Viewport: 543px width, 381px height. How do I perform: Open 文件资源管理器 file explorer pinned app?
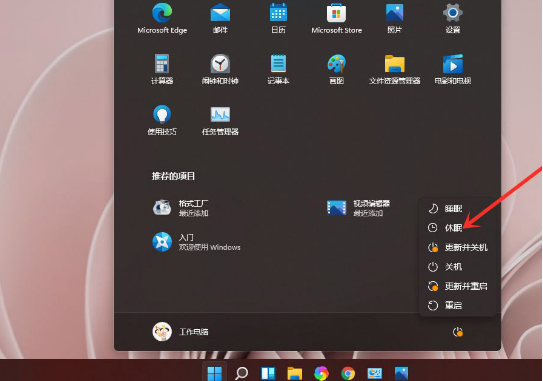[x=394, y=69]
